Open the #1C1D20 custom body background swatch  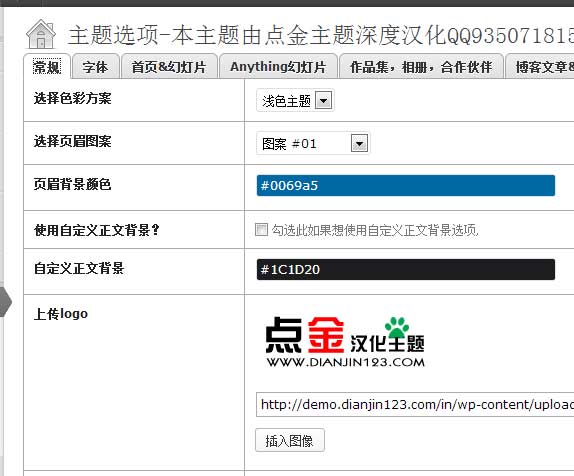406,269
